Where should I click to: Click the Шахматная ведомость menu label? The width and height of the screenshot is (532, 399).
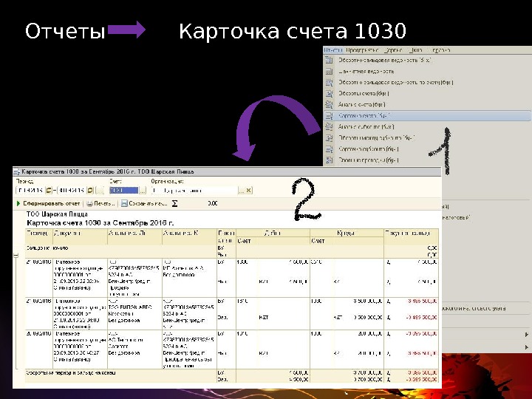(x=366, y=71)
